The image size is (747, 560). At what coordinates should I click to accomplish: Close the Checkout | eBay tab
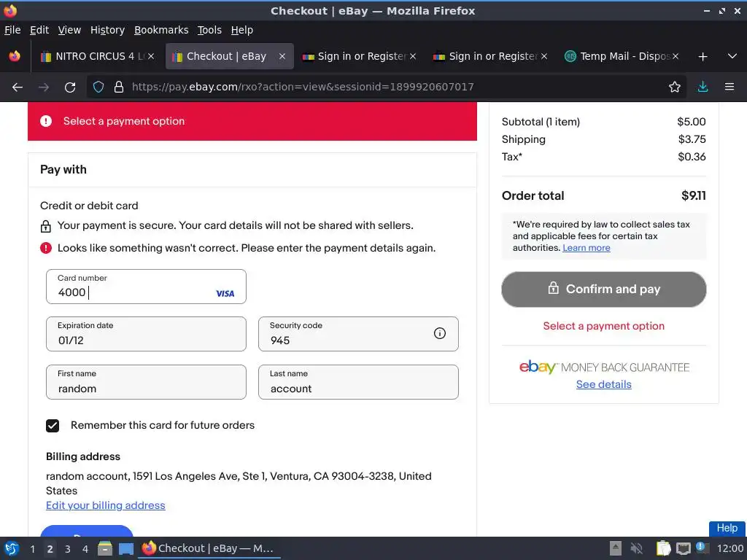(x=282, y=56)
